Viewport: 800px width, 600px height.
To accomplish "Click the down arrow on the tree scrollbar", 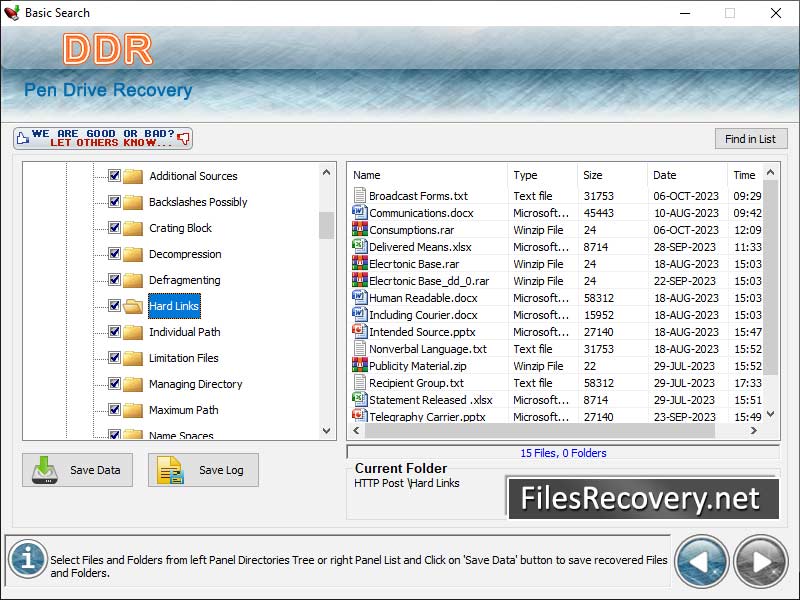I will (x=326, y=431).
